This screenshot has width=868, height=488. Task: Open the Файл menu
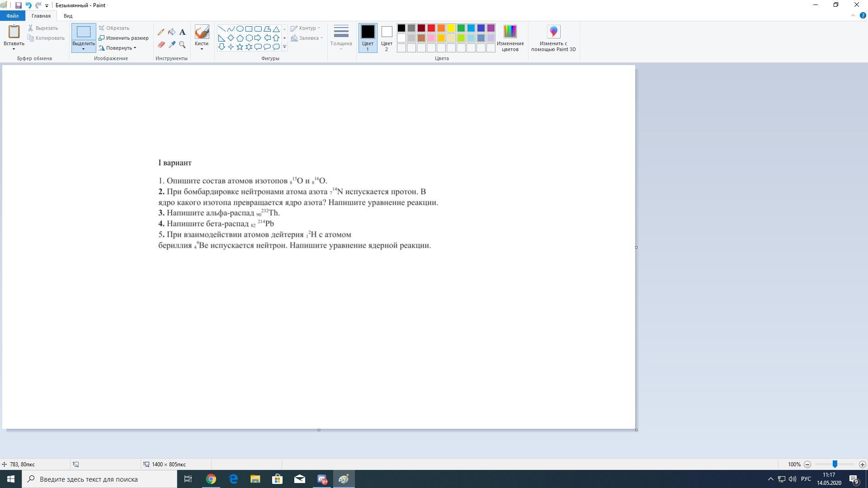point(12,16)
